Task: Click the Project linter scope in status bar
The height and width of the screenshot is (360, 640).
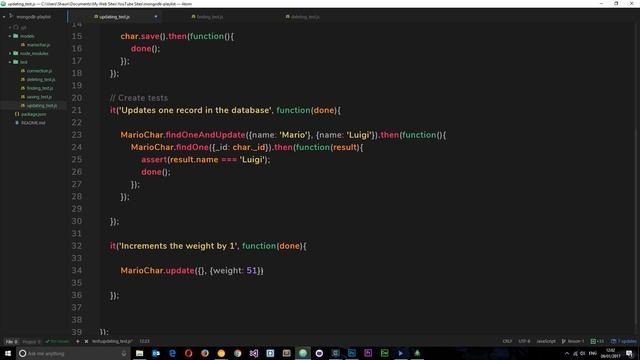Action: (x=31, y=342)
